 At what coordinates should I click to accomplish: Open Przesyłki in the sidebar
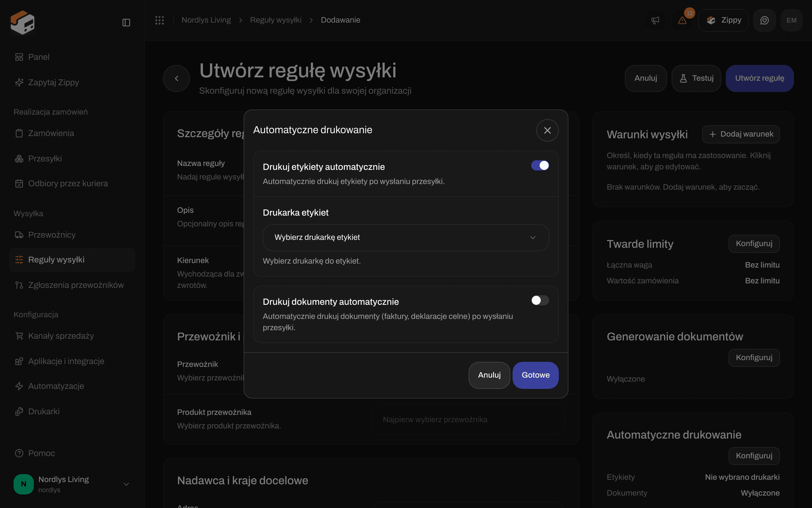(72, 159)
